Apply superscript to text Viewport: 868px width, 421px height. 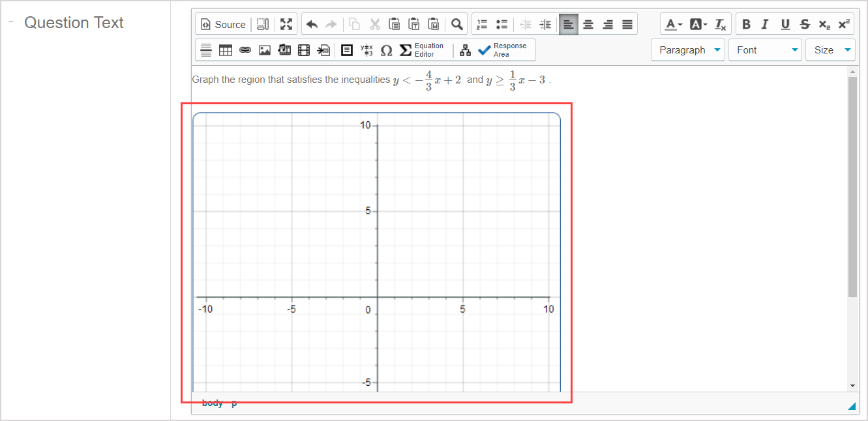844,23
